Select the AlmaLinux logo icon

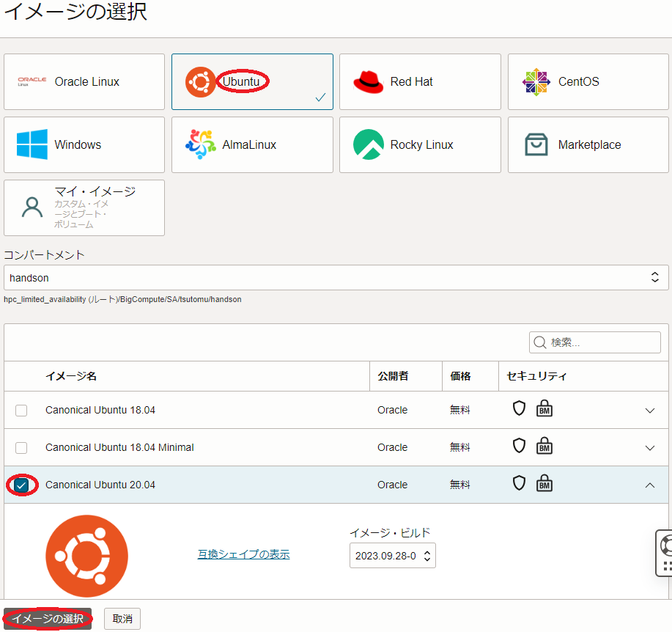tap(201, 144)
